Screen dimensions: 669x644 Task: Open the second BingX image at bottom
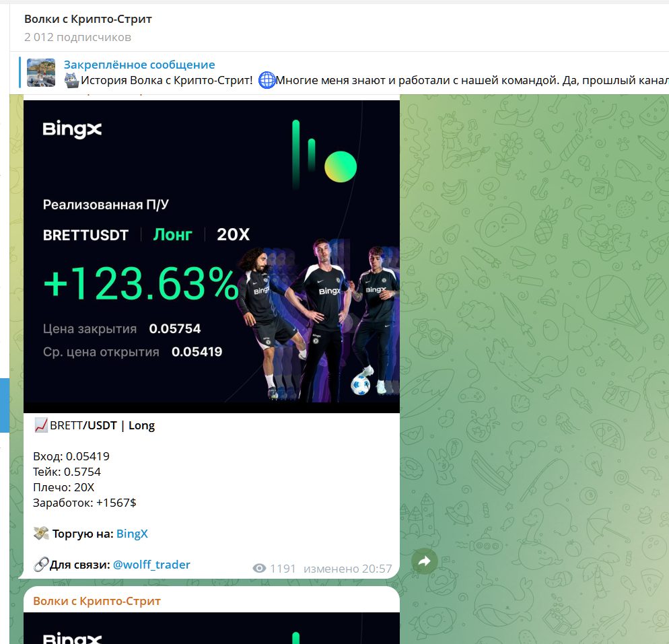point(211,629)
